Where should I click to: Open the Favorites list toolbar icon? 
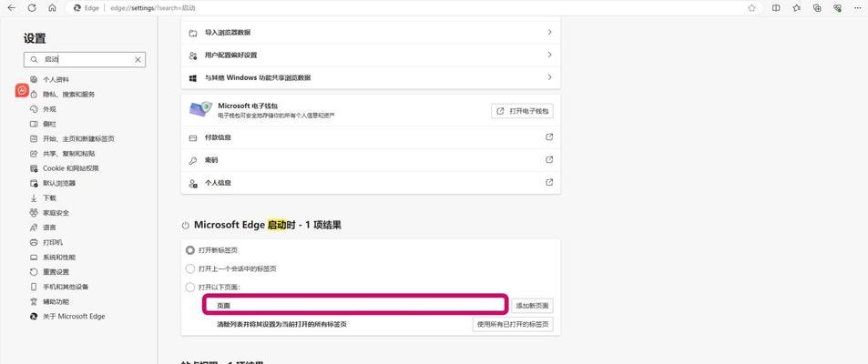(797, 8)
